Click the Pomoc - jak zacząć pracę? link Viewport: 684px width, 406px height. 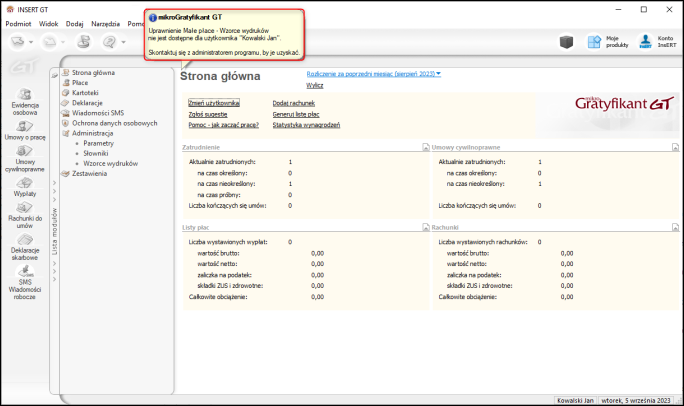(223, 125)
